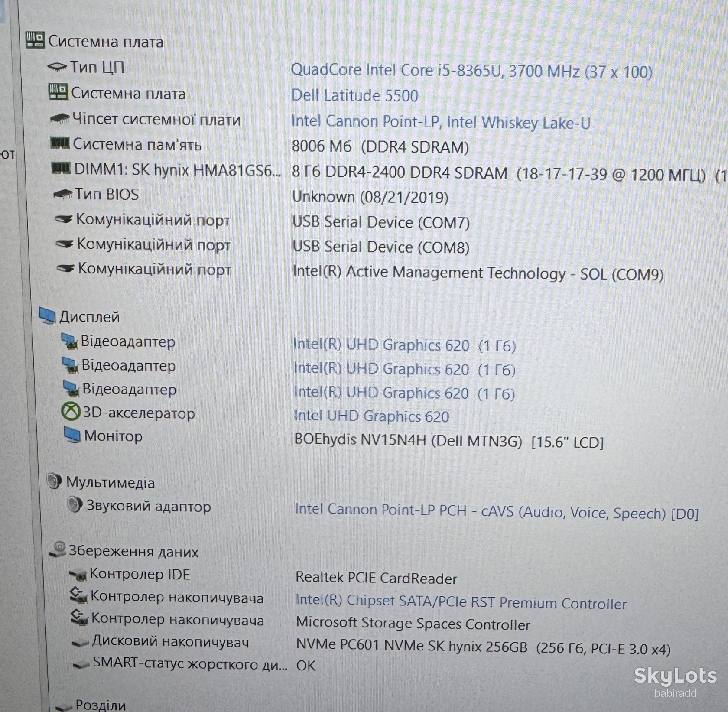Select the SMART status OK value
728x712 pixels.
coord(306,666)
